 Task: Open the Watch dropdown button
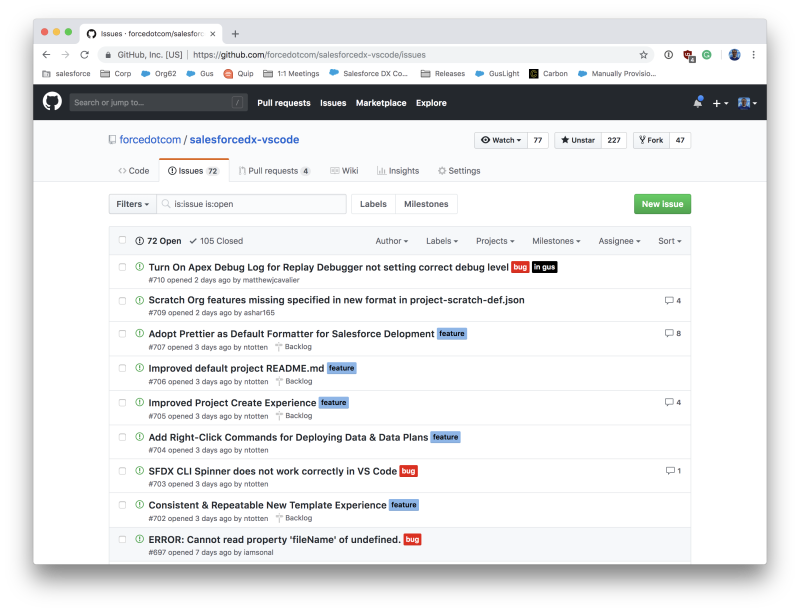coord(501,140)
